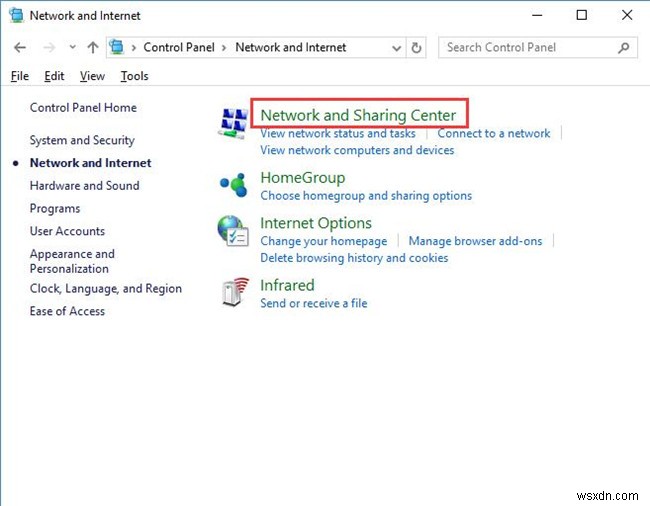This screenshot has height=506, width=650.
Task: Open Programs category
Action: (x=55, y=209)
